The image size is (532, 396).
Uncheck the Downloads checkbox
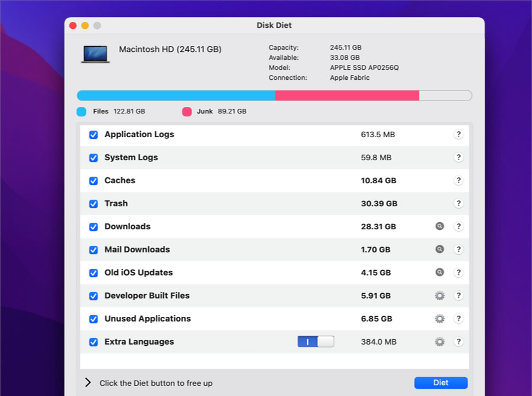93,227
